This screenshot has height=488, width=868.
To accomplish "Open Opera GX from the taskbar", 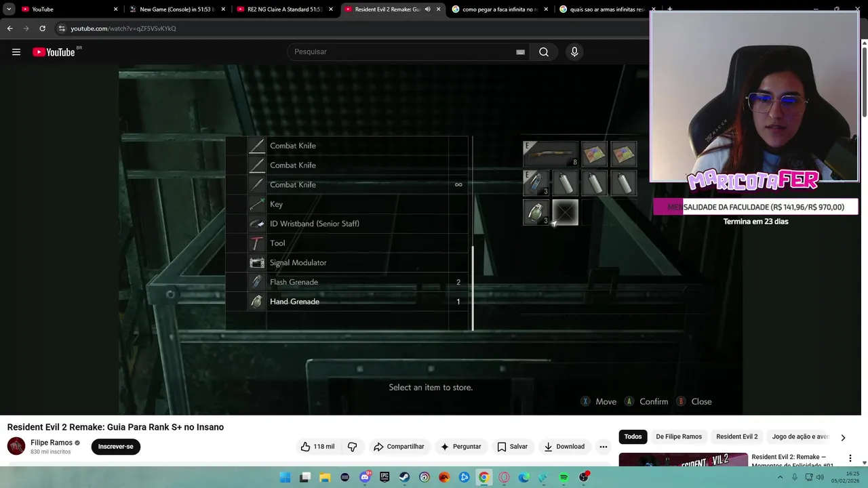I will pyautogui.click(x=504, y=477).
